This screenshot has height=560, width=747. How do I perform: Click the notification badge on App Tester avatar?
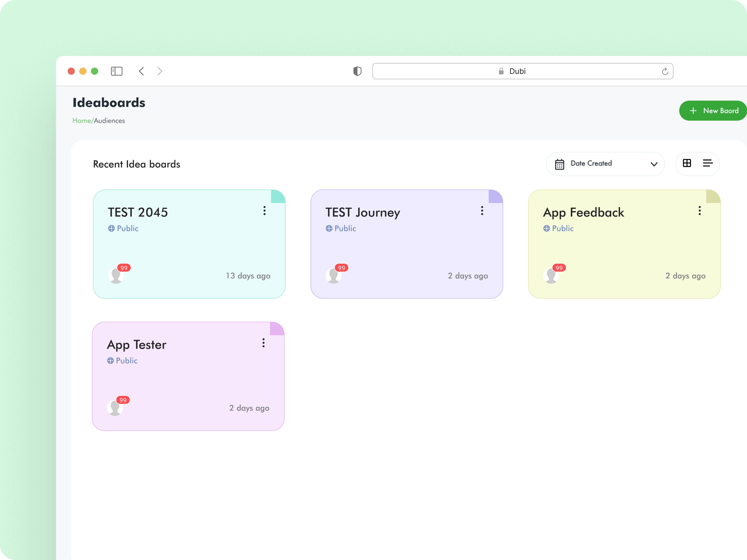[x=124, y=400]
